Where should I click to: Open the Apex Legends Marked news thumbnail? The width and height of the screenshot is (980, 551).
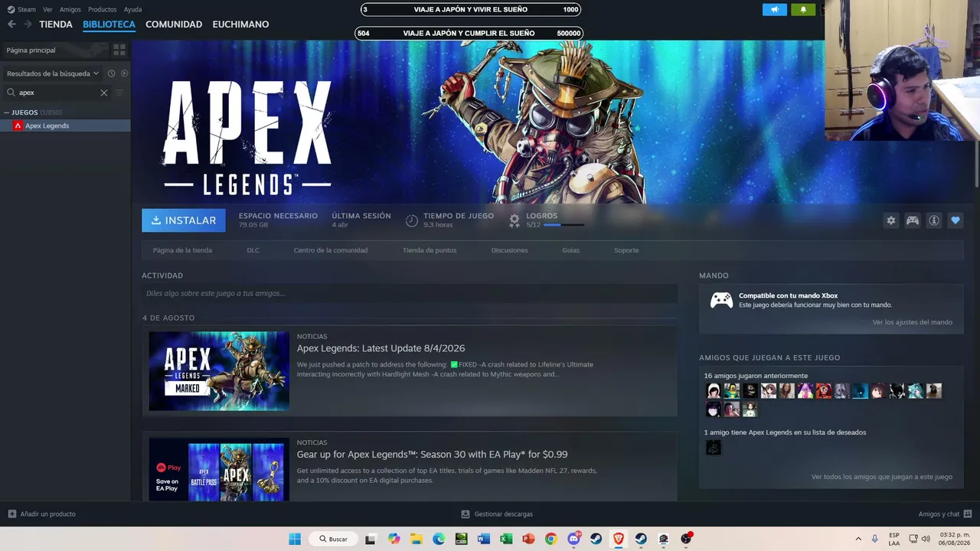click(x=219, y=371)
